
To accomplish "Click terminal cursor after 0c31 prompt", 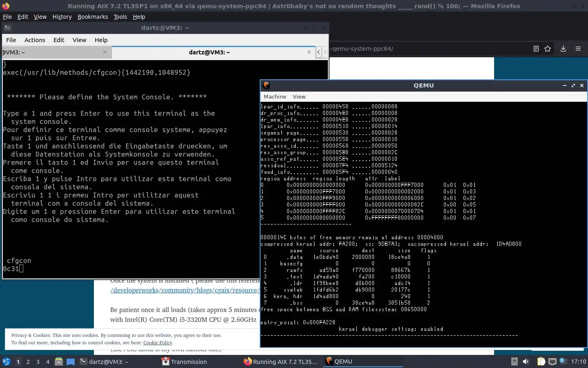I will pyautogui.click(x=21, y=269).
